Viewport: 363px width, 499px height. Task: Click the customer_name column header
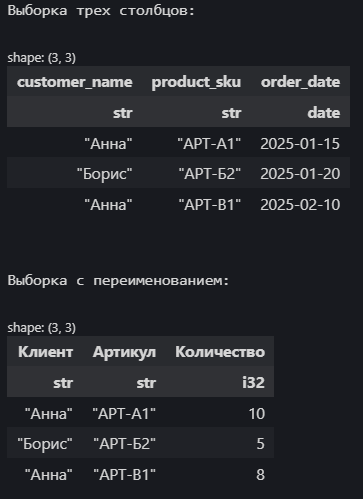75,82
